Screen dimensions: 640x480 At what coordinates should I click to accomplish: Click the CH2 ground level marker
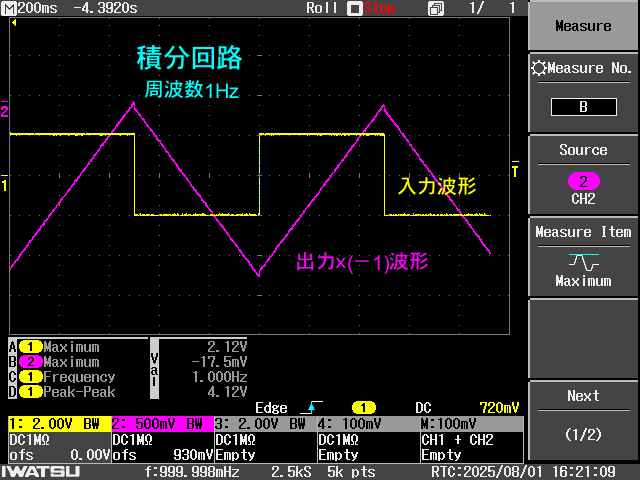click(4, 111)
